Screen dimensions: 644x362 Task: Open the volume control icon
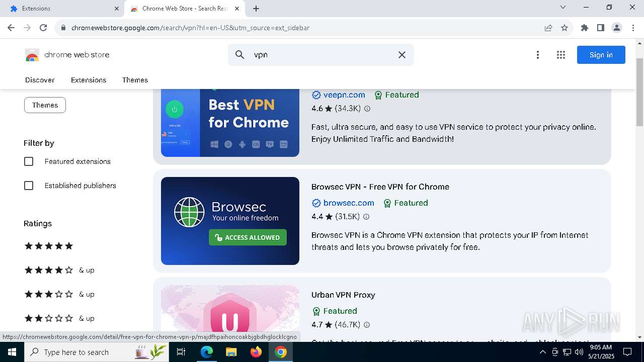click(579, 352)
